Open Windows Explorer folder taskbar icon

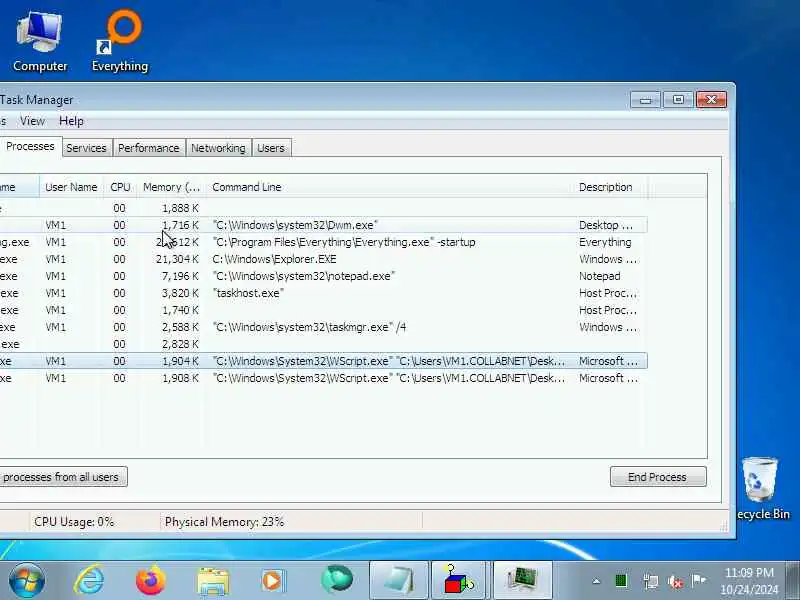[213, 580]
